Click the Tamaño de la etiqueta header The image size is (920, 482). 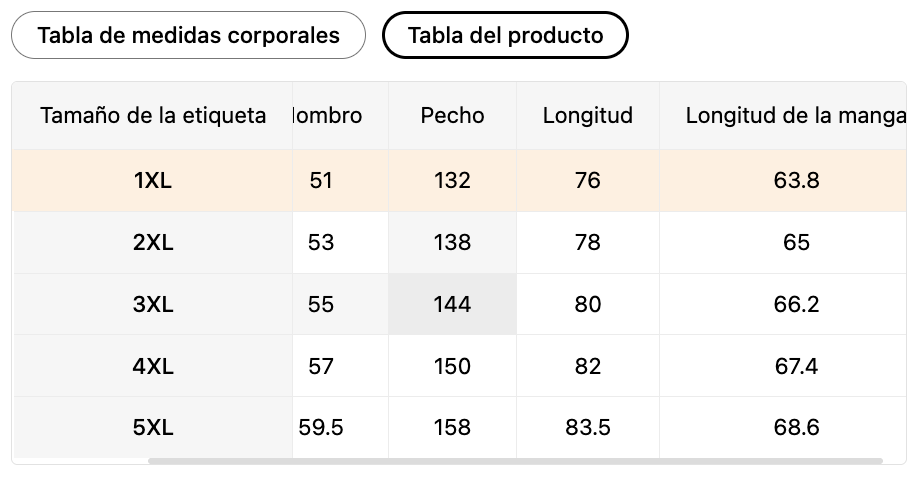click(x=153, y=116)
